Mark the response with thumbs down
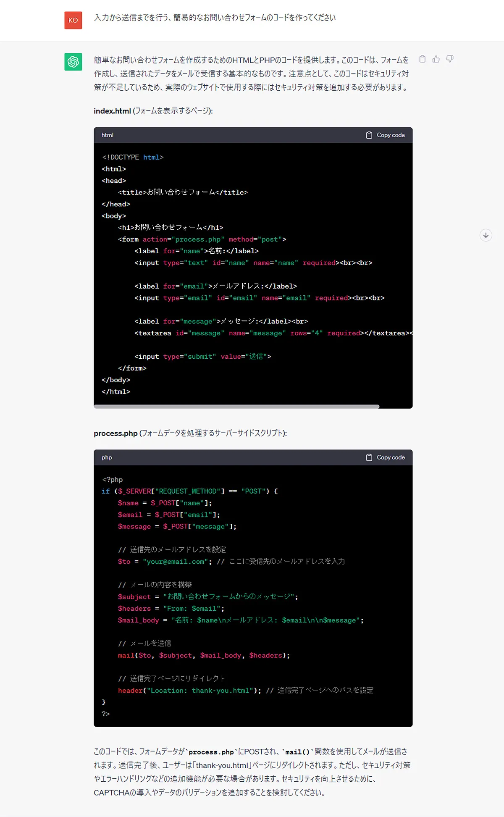Viewport: 504px width, 817px height. [450, 59]
